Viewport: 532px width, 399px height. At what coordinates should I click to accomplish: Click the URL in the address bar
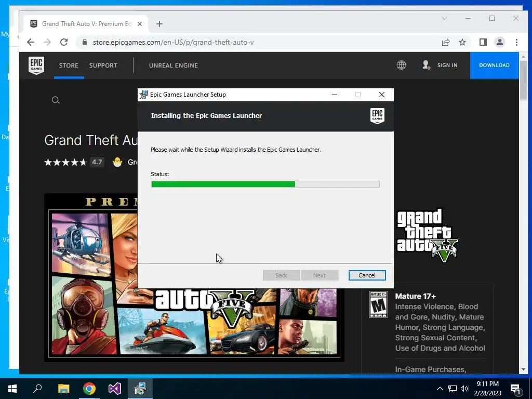pyautogui.click(x=173, y=43)
